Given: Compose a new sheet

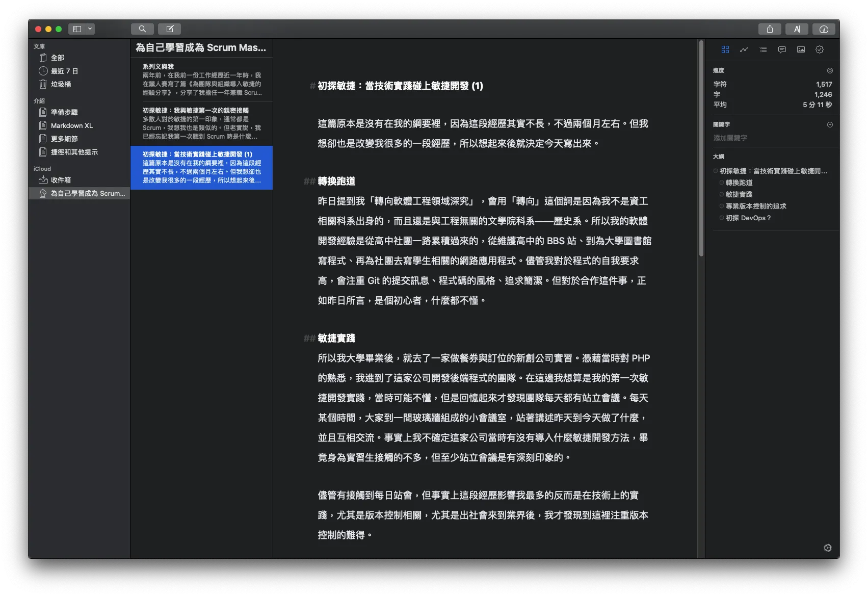Looking at the screenshot, I should [x=170, y=29].
